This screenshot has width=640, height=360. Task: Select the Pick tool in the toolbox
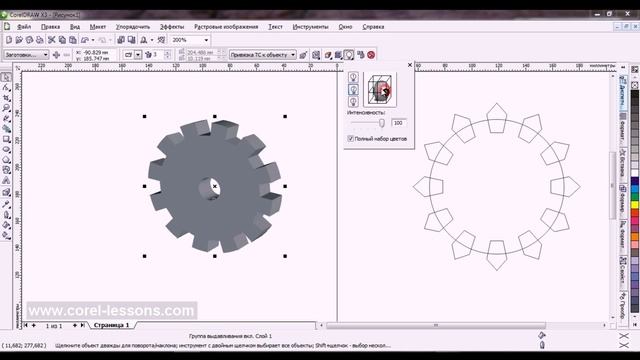(x=6, y=78)
